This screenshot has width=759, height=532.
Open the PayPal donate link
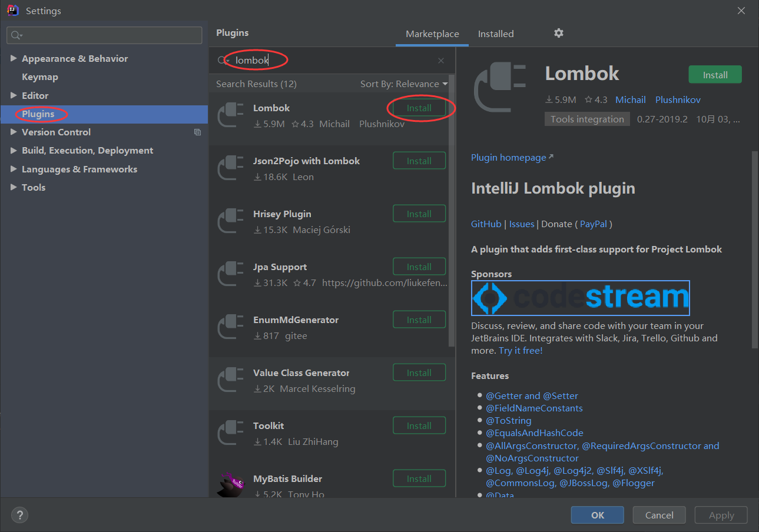pos(595,224)
